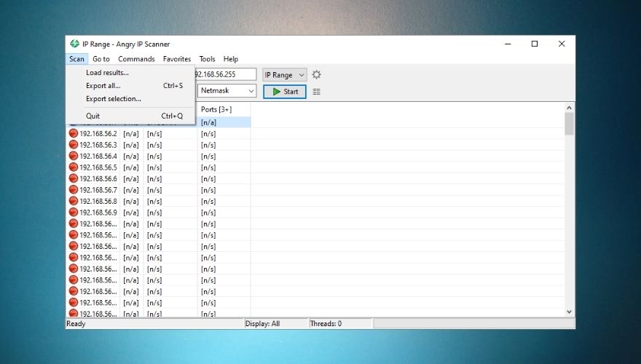The image size is (641, 364).
Task: Open the preferences gear icon
Action: tap(316, 75)
